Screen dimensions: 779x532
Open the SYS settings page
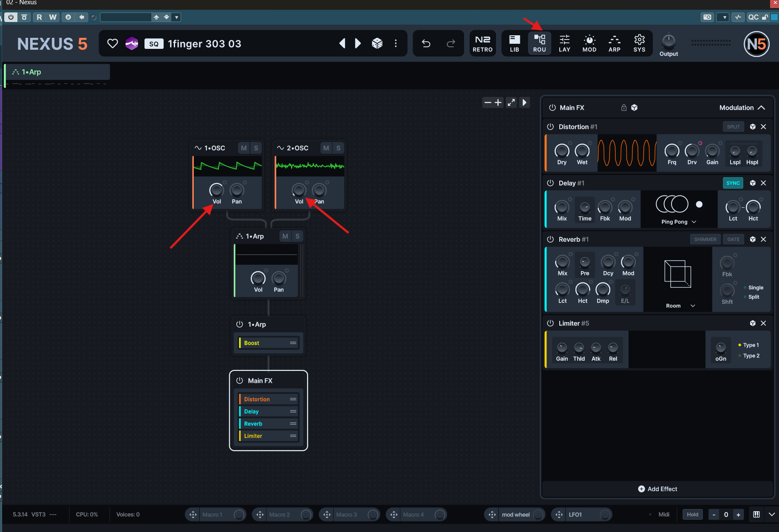click(x=639, y=43)
